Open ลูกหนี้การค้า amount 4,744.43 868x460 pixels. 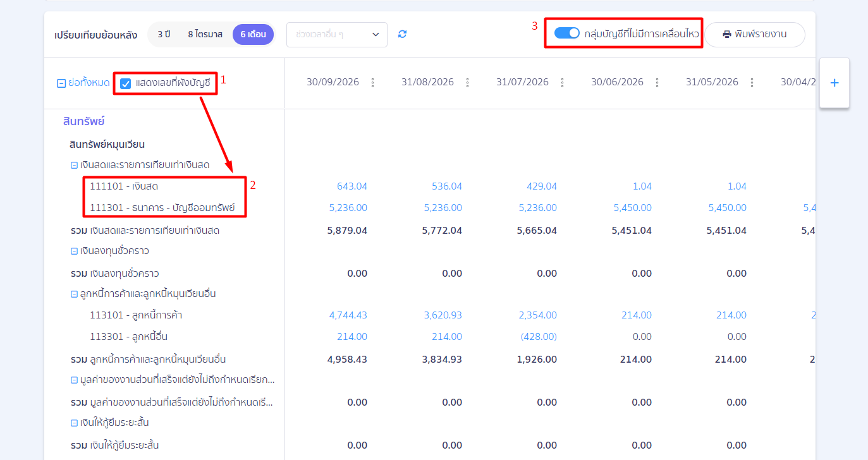348,315
